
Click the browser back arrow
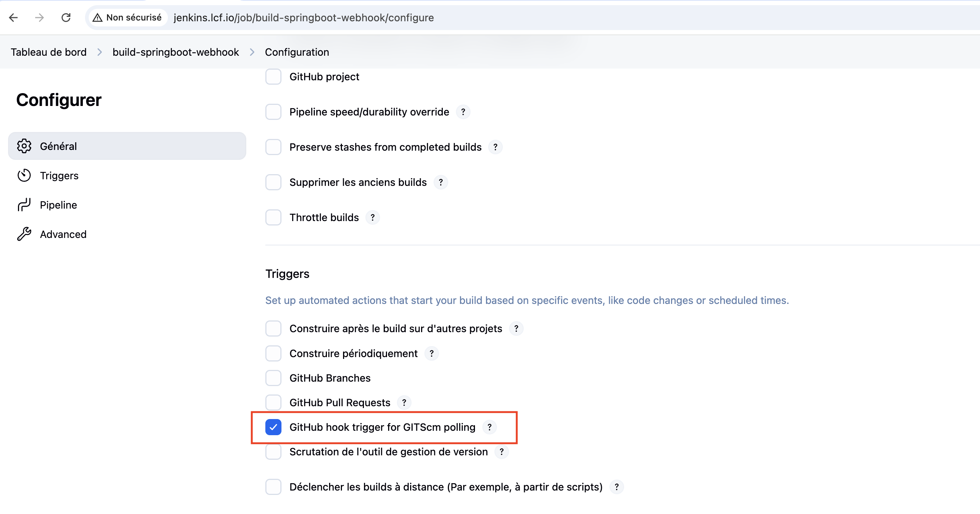13,18
